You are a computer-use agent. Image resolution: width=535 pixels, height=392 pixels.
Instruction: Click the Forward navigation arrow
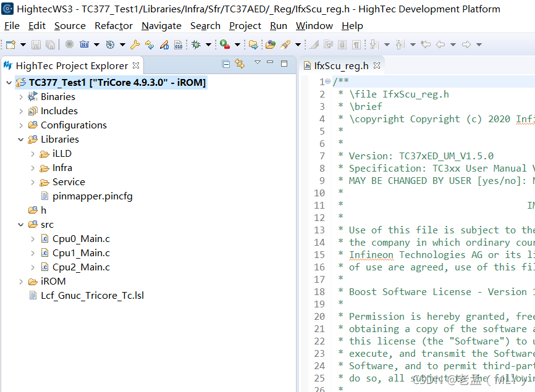point(466,44)
